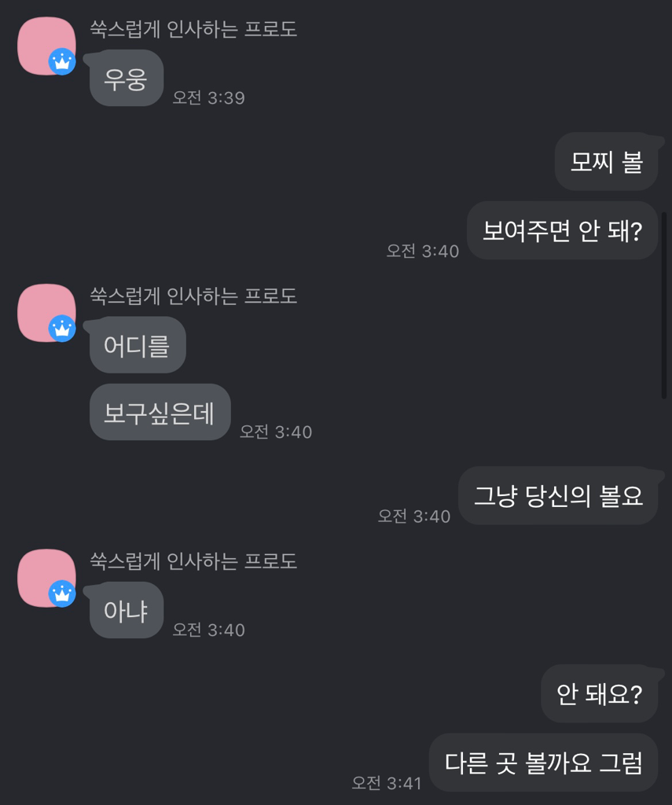Click the 아냐 message bubble
This screenshot has height=805, width=672.
126,610
